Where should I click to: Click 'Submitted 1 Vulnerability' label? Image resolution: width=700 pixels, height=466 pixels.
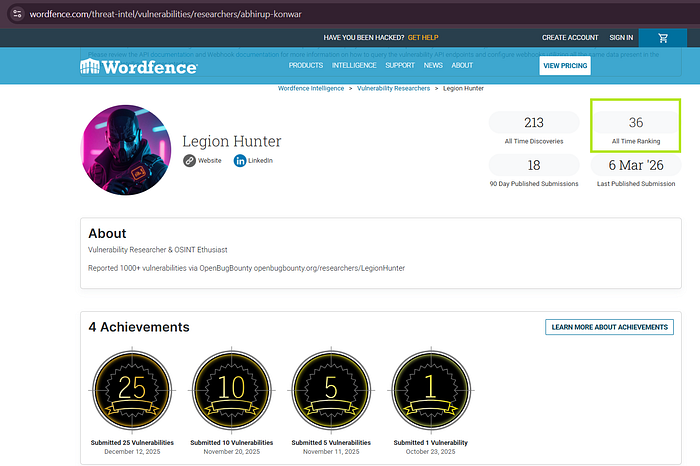pyautogui.click(x=431, y=443)
